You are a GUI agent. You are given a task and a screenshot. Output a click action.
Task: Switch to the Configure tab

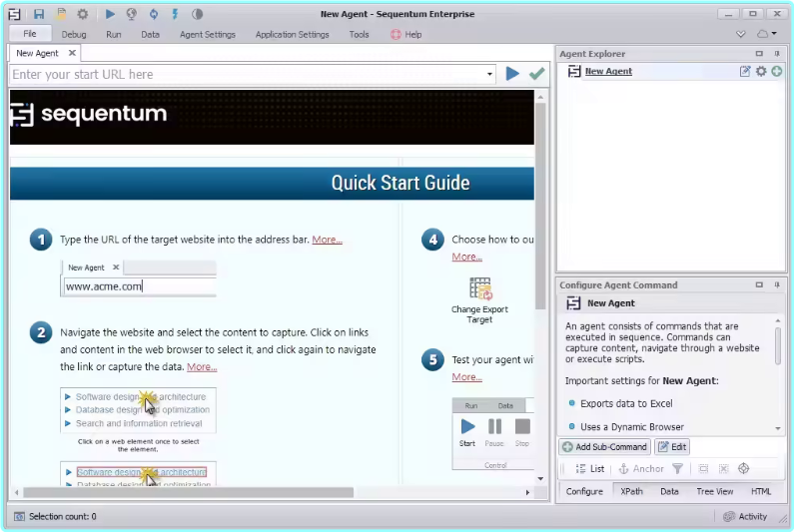(584, 491)
